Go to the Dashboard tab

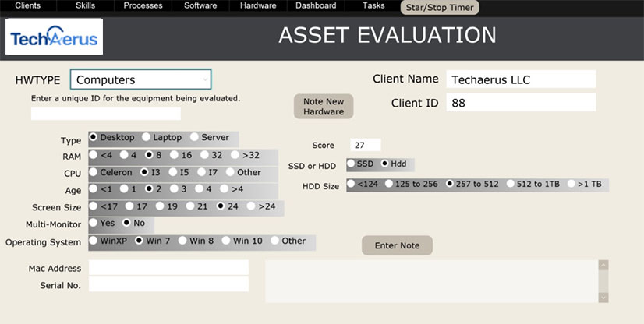[x=316, y=6]
